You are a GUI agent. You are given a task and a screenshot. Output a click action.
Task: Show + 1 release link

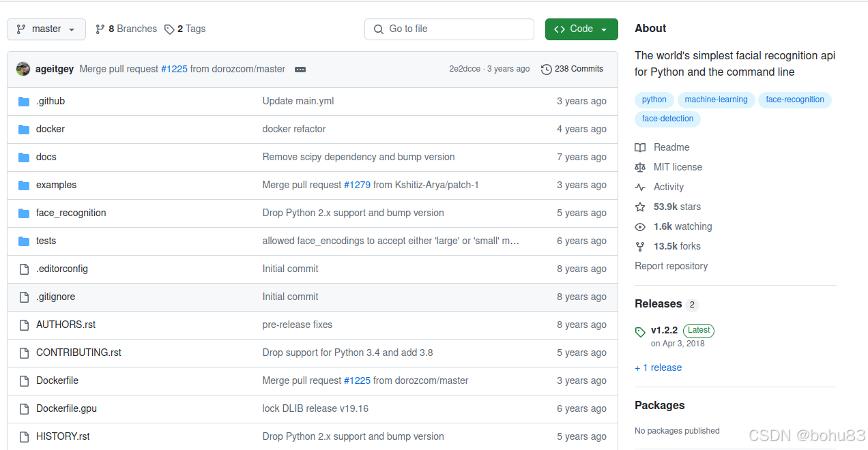[x=658, y=367]
